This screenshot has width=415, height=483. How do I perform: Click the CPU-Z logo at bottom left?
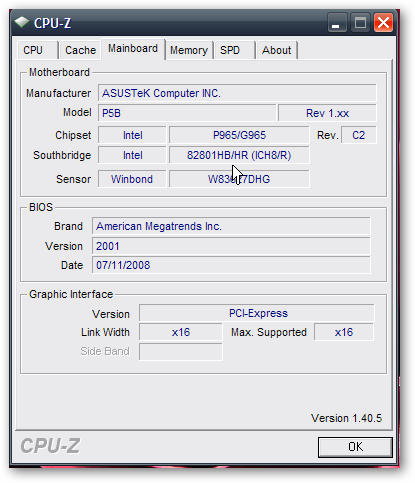click(x=50, y=446)
